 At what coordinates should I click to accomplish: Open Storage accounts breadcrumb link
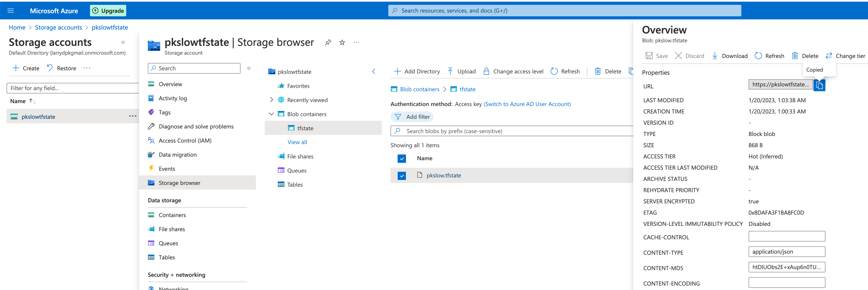point(58,27)
